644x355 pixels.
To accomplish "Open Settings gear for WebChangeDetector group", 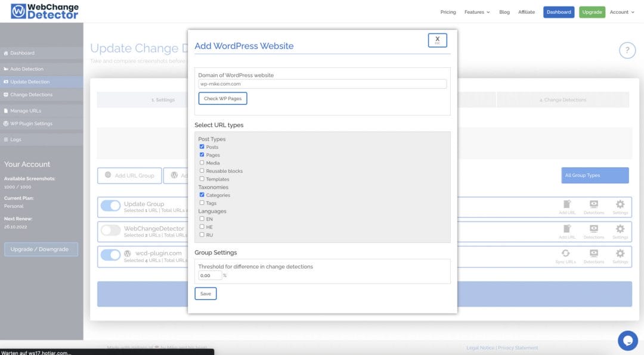I will [x=620, y=232].
